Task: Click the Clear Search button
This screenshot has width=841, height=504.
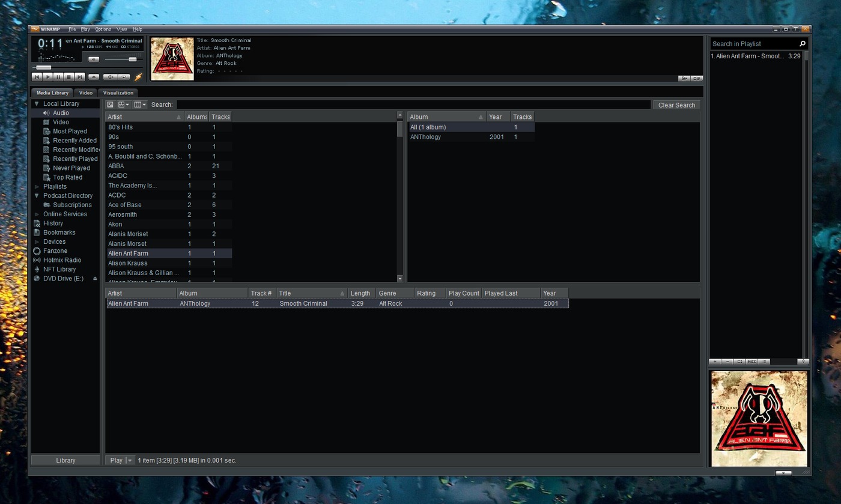Action: point(676,105)
